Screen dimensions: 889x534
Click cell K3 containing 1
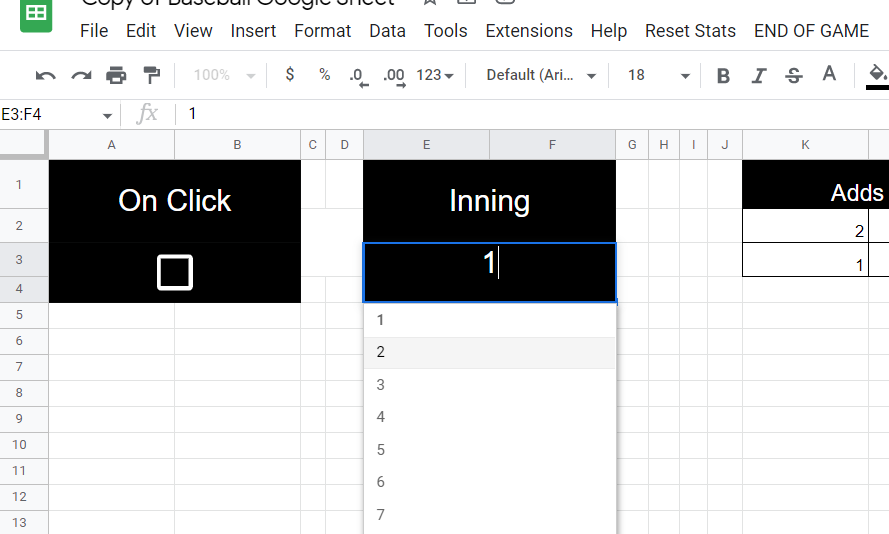[805, 260]
